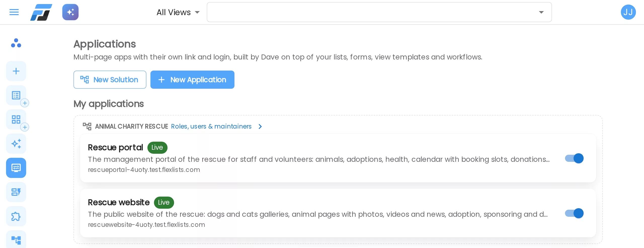644x248 pixels.
Task: Click the three-dots sidebar icon
Action: (x=16, y=43)
